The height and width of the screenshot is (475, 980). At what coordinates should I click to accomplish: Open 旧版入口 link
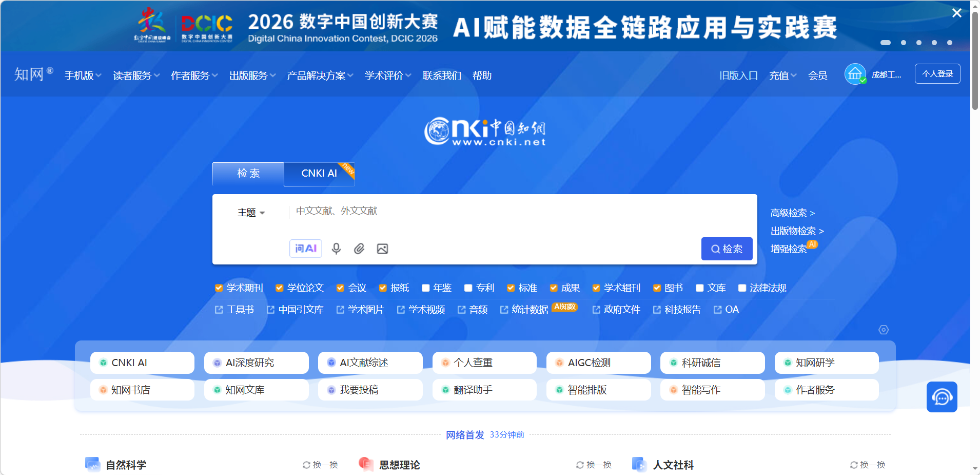[x=738, y=75]
